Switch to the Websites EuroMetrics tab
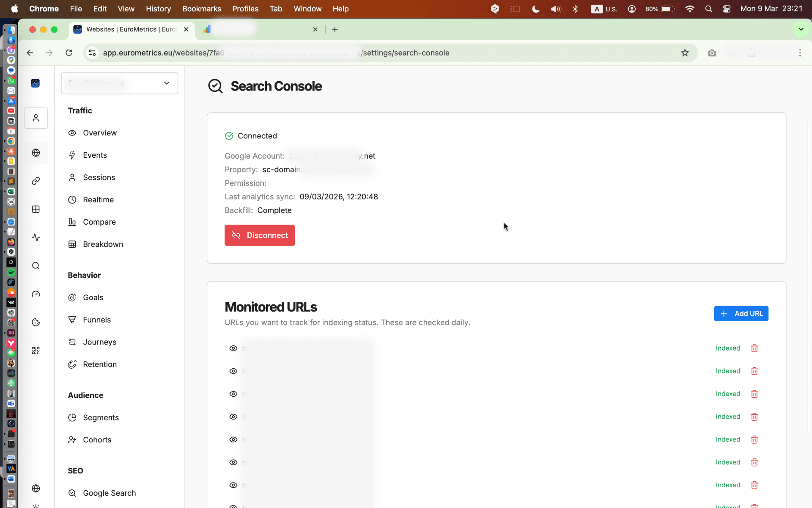Viewport: 812px width, 508px height. point(131,29)
